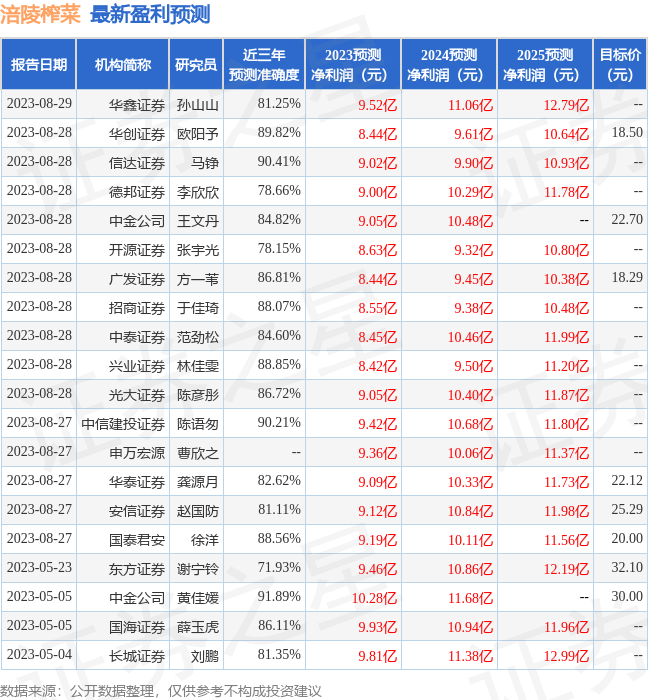This screenshot has height=700, width=648.
Task: Click target price 18.50
Action: tap(627, 132)
